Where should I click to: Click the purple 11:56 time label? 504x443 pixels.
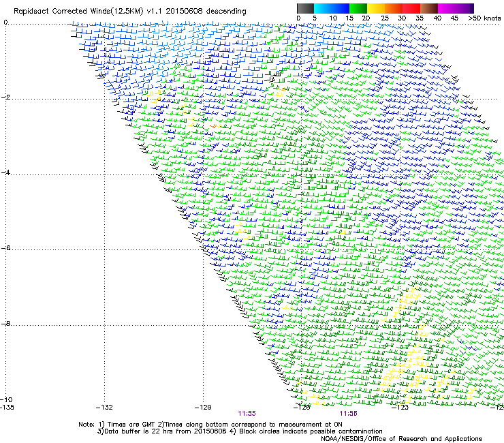[x=349, y=414]
